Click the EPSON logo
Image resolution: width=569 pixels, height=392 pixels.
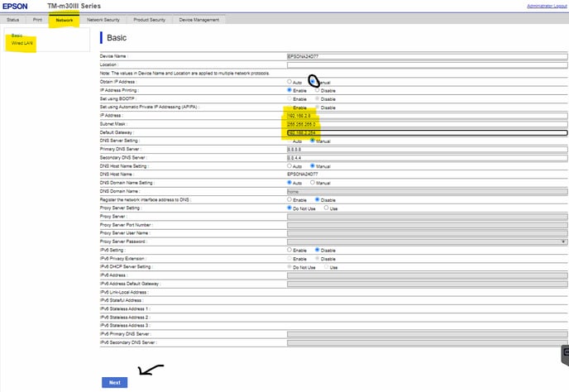coord(16,6)
